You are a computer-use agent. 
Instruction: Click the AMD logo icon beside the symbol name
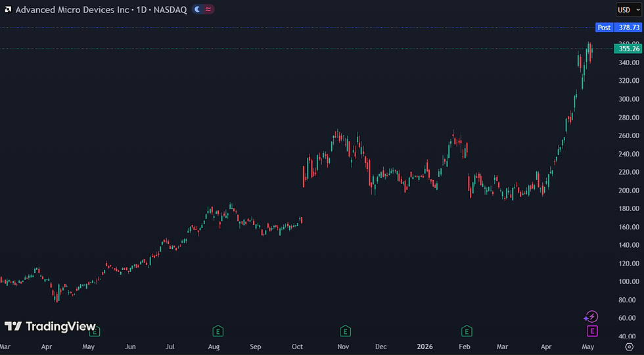tap(8, 9)
